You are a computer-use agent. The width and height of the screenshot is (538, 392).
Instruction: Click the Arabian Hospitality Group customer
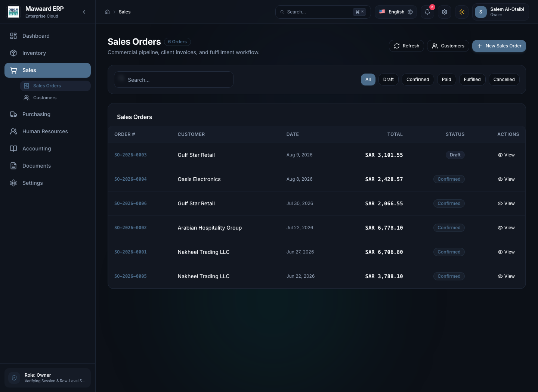tap(210, 228)
